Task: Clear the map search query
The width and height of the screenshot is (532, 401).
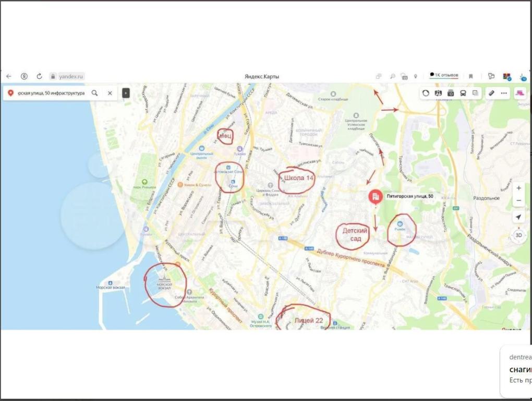Action: [x=110, y=93]
